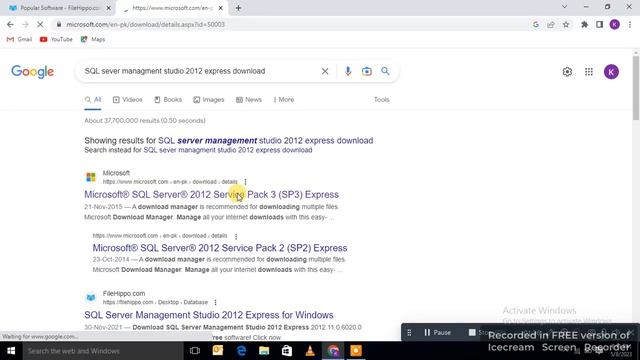Open the share page icon in address bar
640x360 pixels.
point(551,24)
